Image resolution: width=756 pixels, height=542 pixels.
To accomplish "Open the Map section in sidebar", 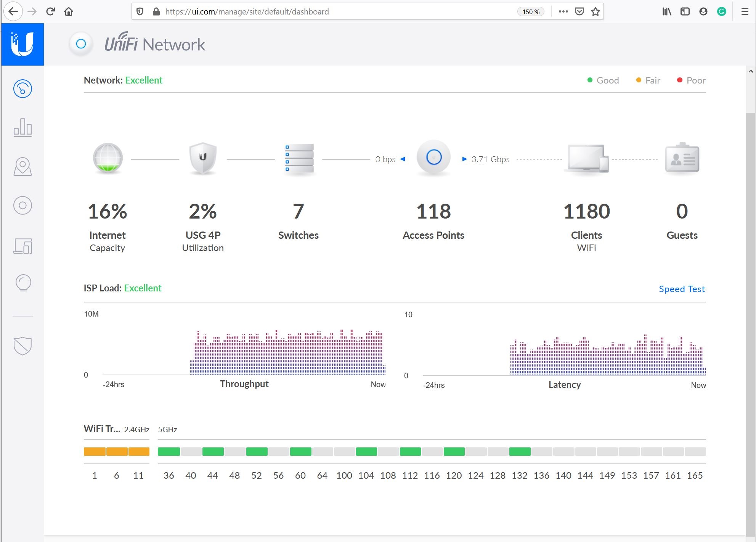I will [22, 166].
